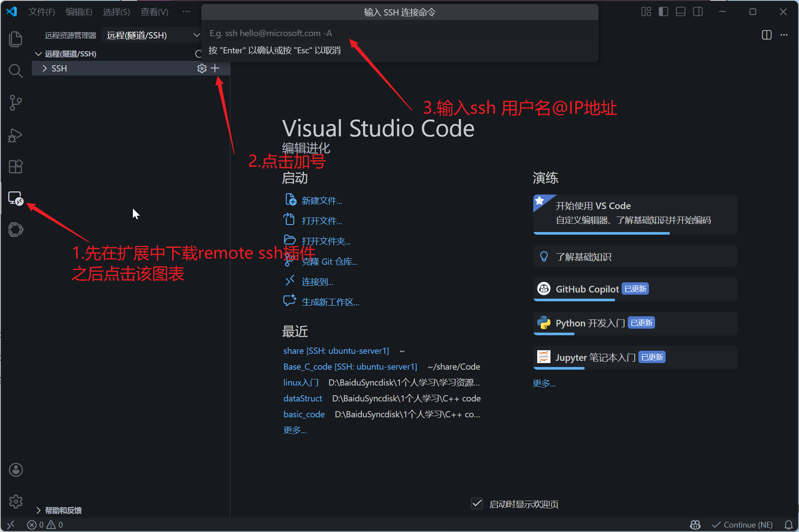Image resolution: width=799 pixels, height=532 pixels.
Task: Open the Explorer view in activity bar
Action: pos(16,39)
